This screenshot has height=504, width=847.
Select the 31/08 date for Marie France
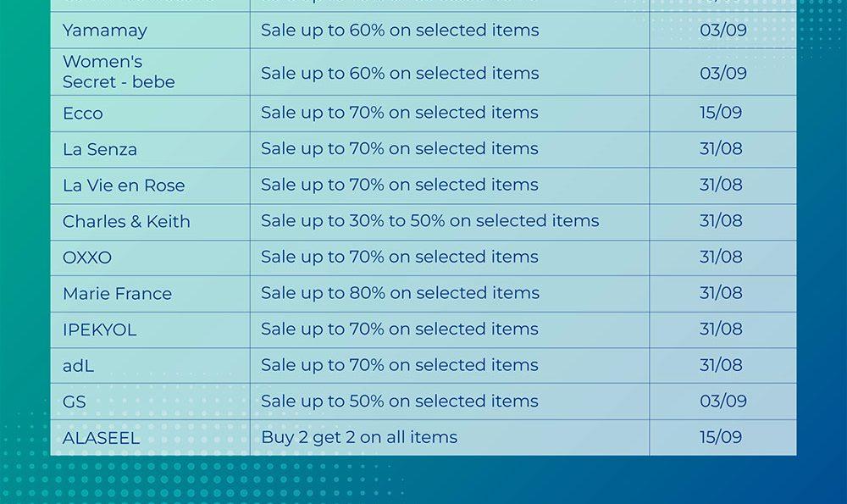pos(721,293)
